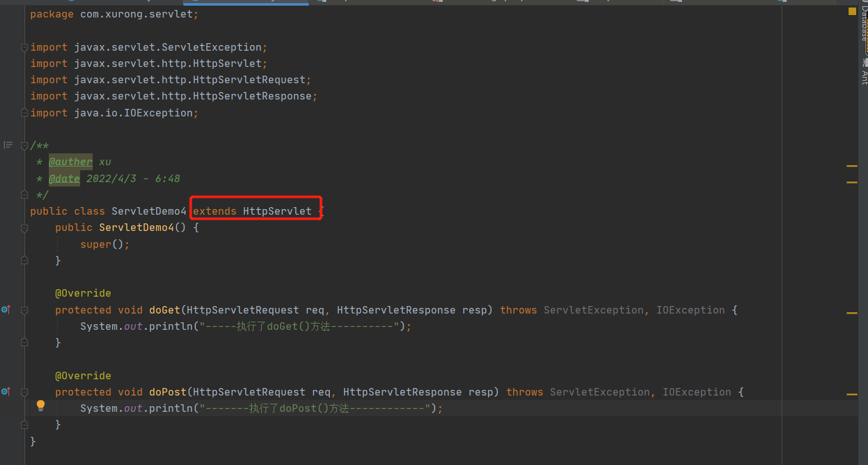Click the @Override annotation above doPost
This screenshot has width=868, height=465.
(x=83, y=376)
